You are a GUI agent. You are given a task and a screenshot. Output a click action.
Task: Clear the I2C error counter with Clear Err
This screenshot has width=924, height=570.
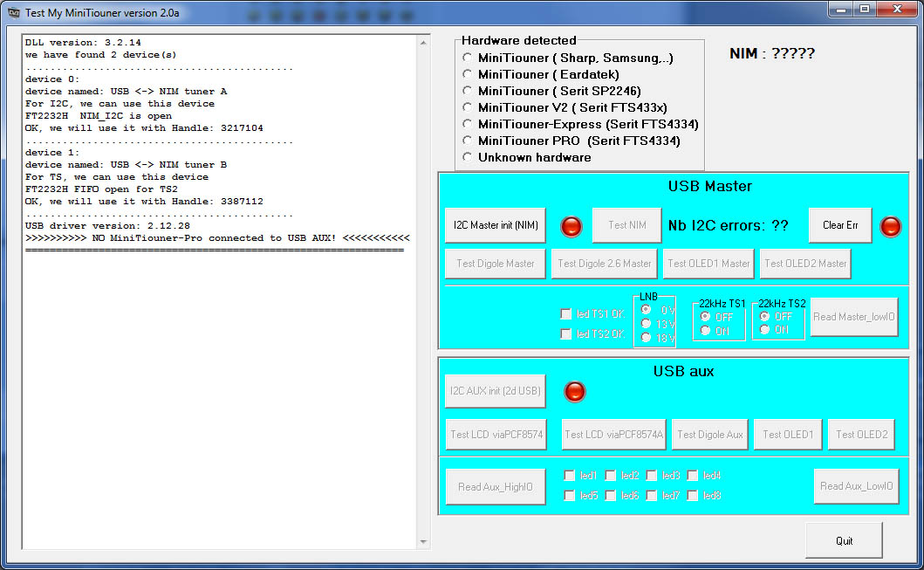[x=840, y=225]
